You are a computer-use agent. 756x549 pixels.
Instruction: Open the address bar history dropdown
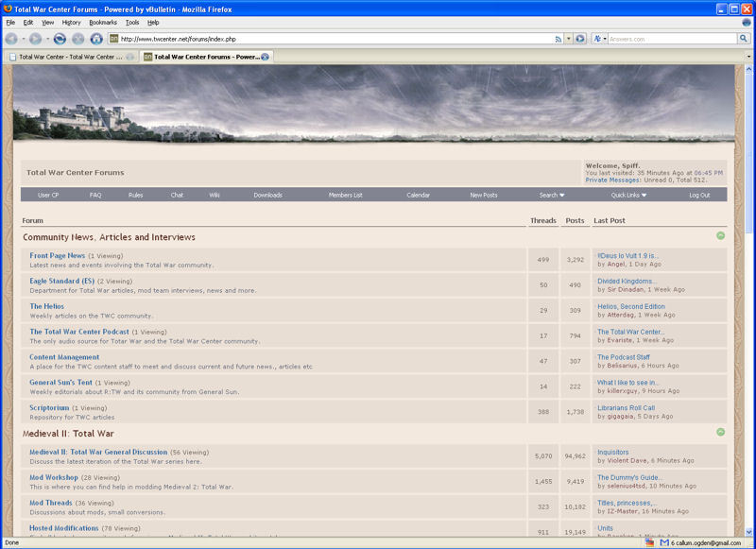(569, 39)
